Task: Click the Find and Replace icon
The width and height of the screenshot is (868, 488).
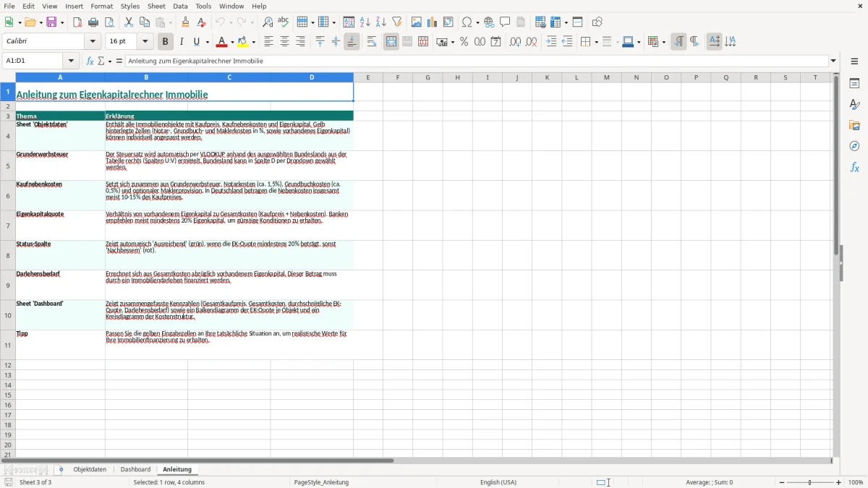Action: point(267,22)
